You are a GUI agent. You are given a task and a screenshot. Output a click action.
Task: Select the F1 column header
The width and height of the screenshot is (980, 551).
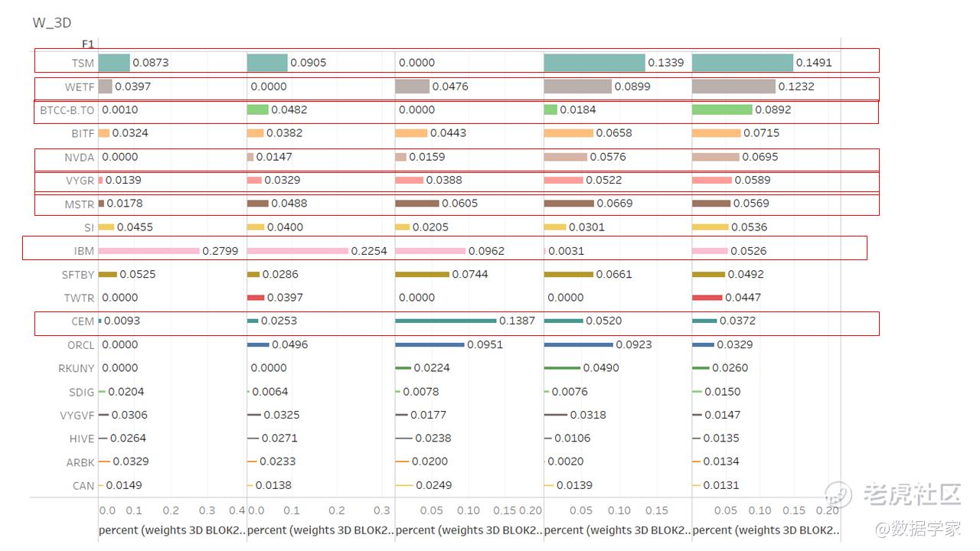coord(88,44)
